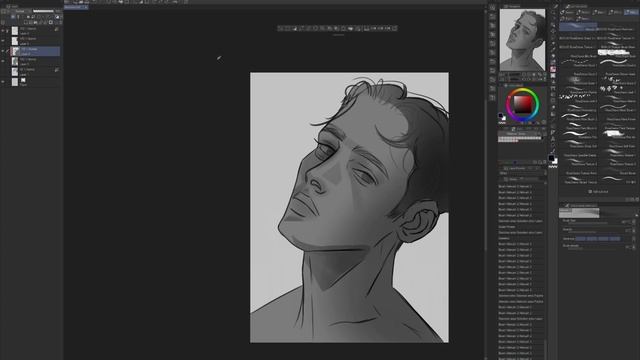The height and width of the screenshot is (360, 640).
Task: Select the second sub tool group tab in top row
Action: pyautogui.click(x=583, y=12)
